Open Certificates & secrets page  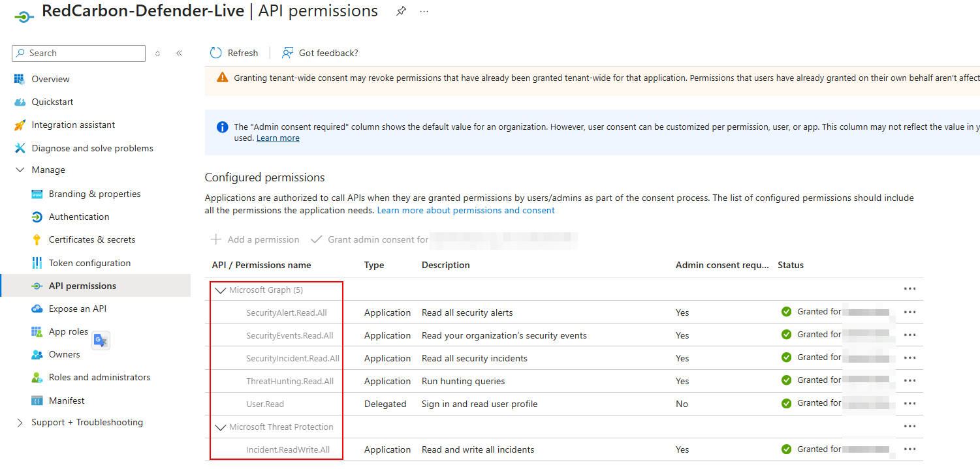(92, 240)
